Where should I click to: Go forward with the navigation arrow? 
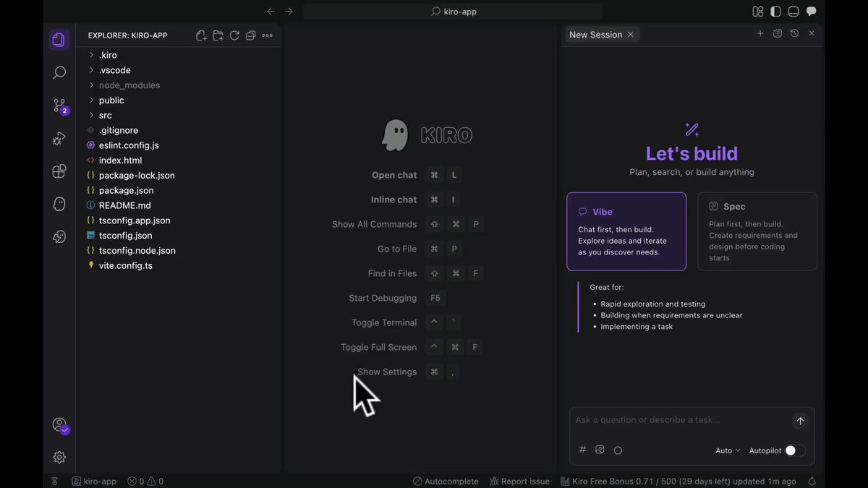[x=289, y=12]
